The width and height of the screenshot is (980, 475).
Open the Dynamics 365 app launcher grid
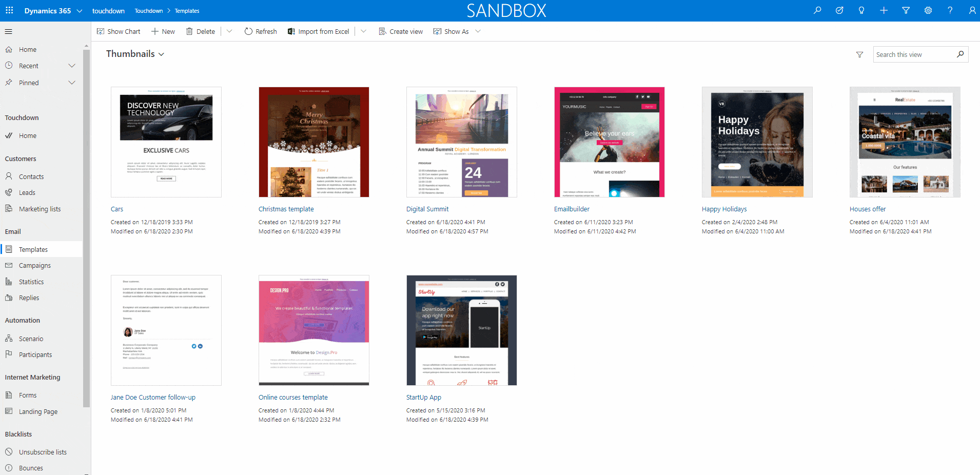[x=9, y=10]
